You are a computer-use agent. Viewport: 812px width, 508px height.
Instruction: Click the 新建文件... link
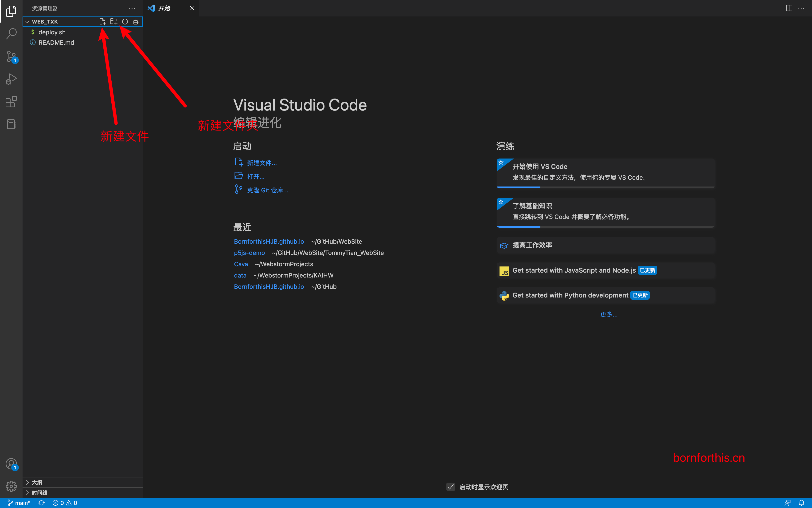[x=256, y=163]
